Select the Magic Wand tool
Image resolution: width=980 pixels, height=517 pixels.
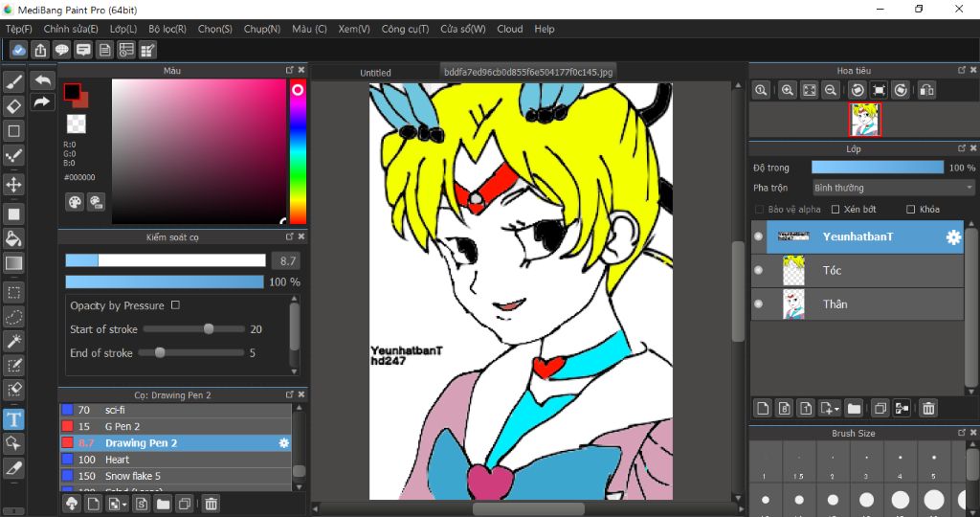point(13,341)
